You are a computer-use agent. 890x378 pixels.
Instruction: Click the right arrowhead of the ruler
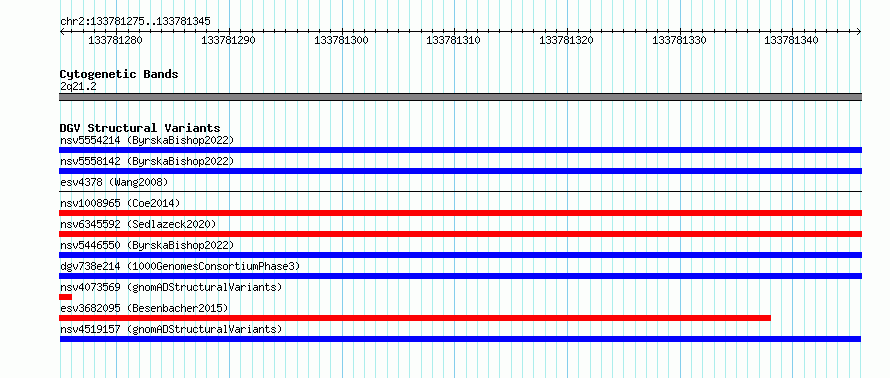pos(858,32)
